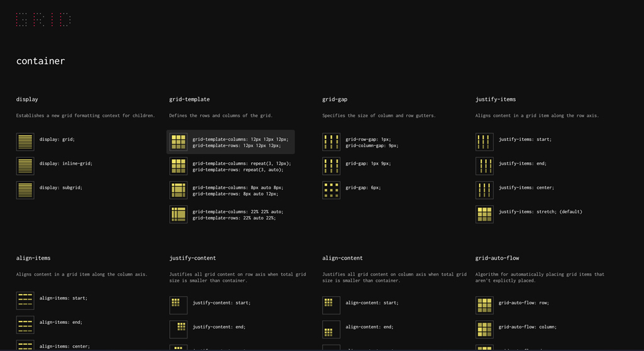Click the GRID logo at top left
644x351 pixels.
pos(43,19)
